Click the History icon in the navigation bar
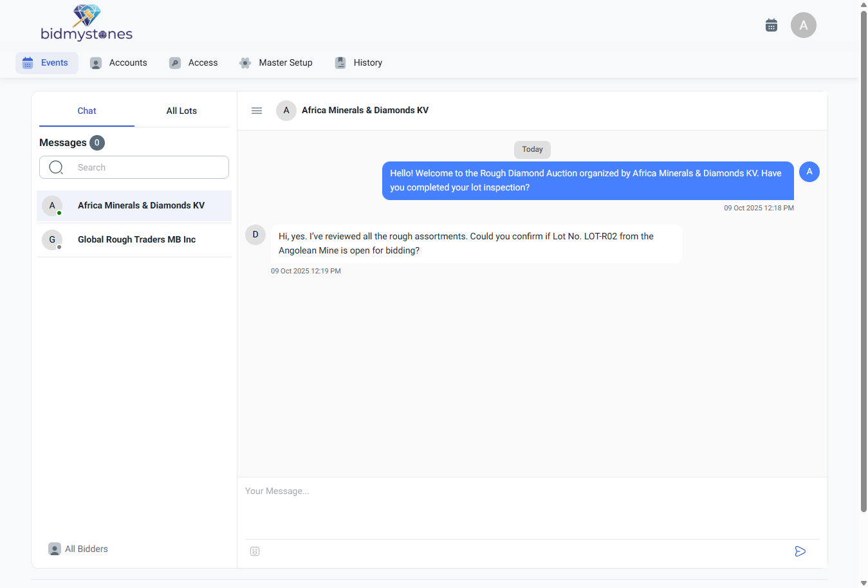 click(x=340, y=62)
